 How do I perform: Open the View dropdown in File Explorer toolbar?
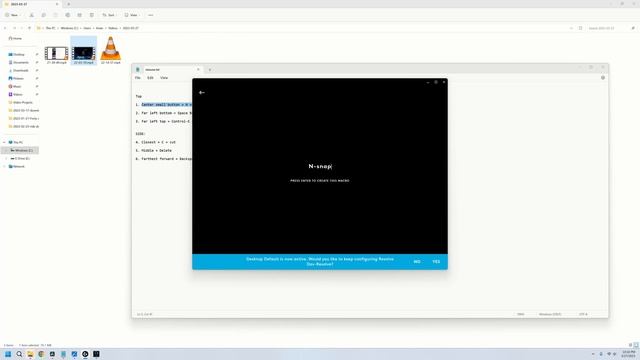point(131,15)
